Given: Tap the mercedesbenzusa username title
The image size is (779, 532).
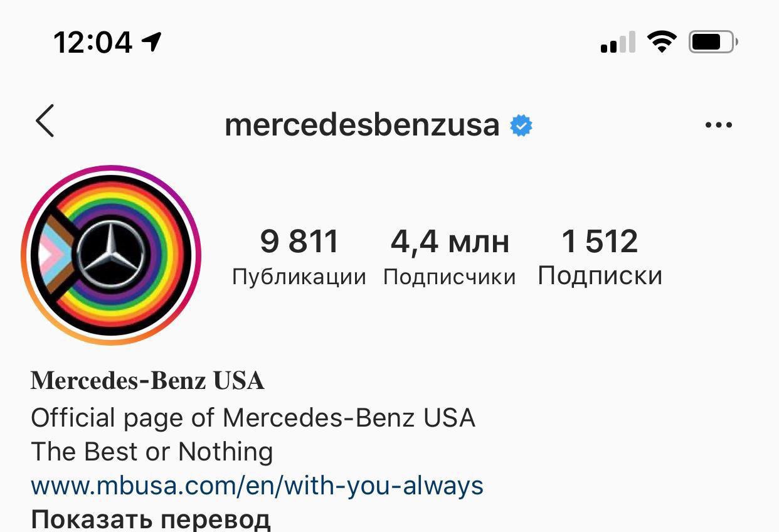Looking at the screenshot, I should (x=362, y=125).
